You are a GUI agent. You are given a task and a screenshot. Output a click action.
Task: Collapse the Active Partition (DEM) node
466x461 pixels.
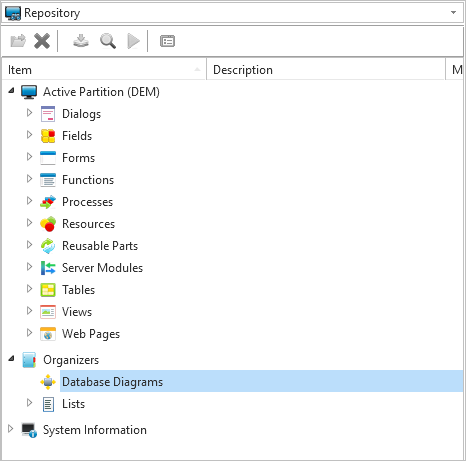point(11,90)
